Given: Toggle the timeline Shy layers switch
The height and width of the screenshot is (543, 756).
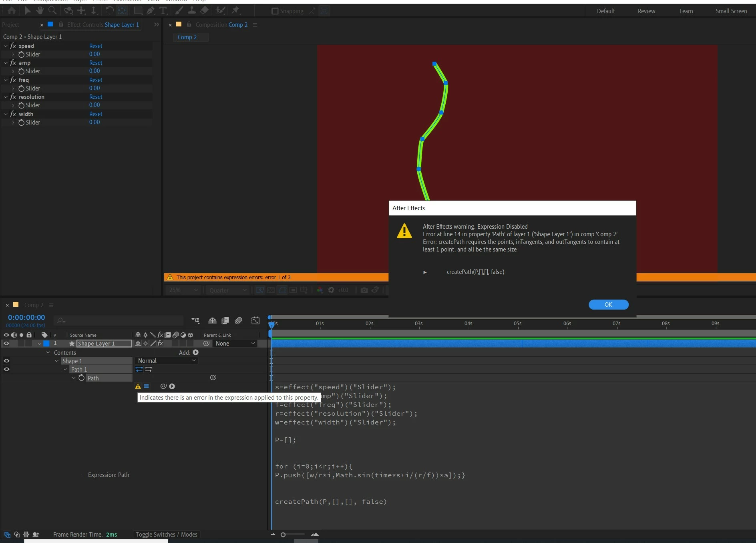Looking at the screenshot, I should 212,320.
